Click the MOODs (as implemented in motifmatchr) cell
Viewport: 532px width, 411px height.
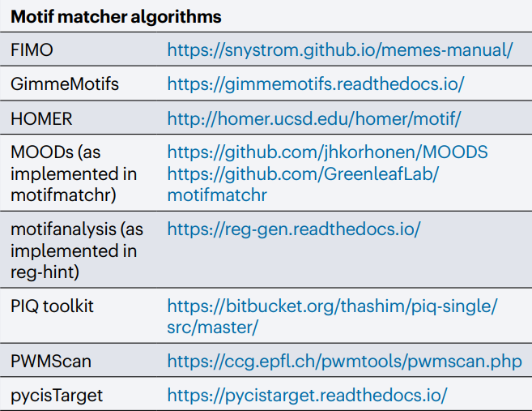coord(74,173)
